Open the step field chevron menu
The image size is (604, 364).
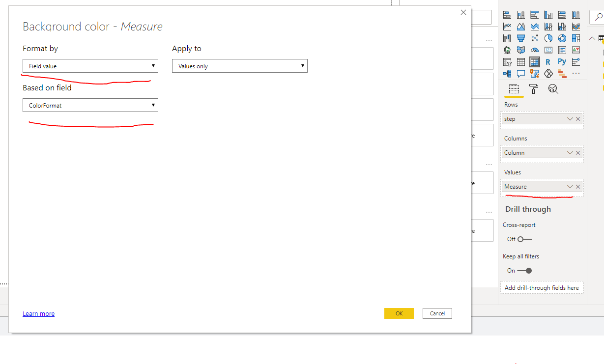(x=570, y=119)
